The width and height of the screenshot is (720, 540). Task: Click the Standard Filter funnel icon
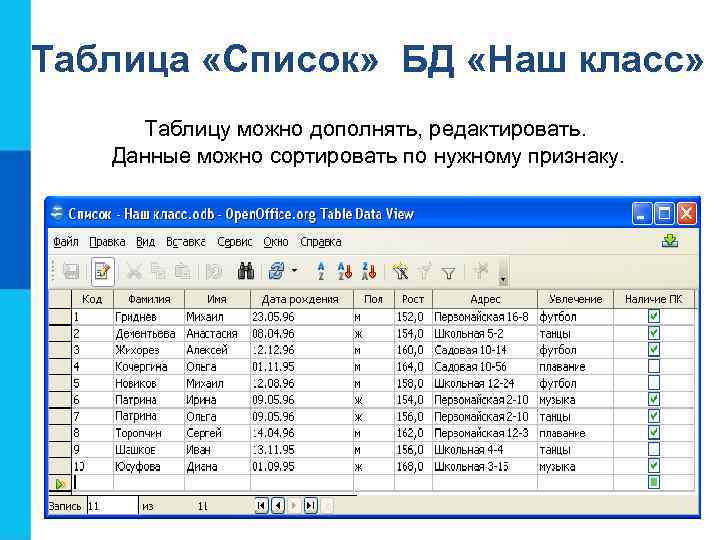click(449, 274)
